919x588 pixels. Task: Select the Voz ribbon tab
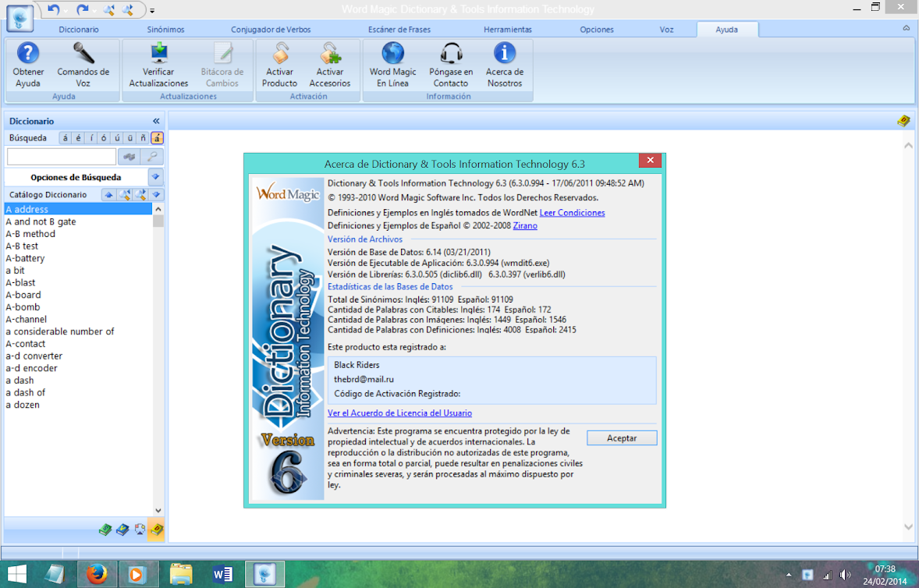tap(666, 30)
